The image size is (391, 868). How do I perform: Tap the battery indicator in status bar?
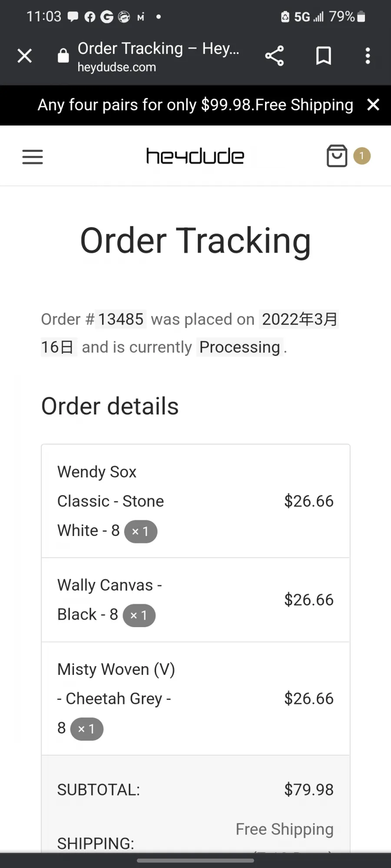click(x=361, y=16)
